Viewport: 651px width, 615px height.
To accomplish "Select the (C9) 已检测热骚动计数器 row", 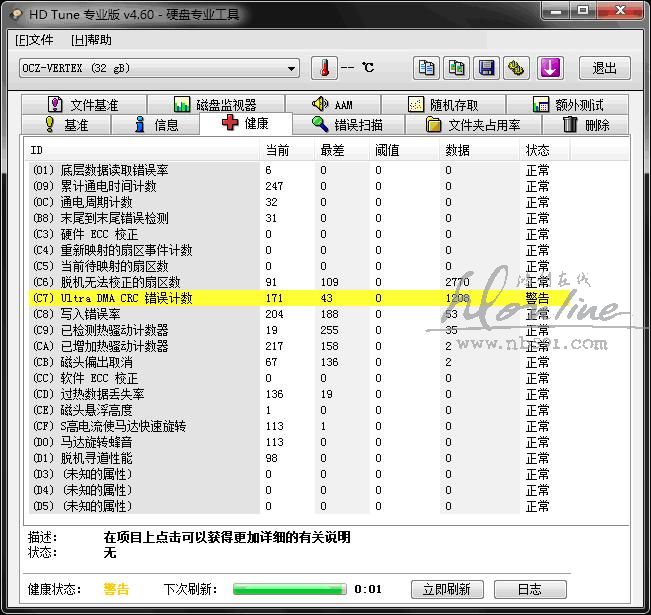I will (x=299, y=330).
